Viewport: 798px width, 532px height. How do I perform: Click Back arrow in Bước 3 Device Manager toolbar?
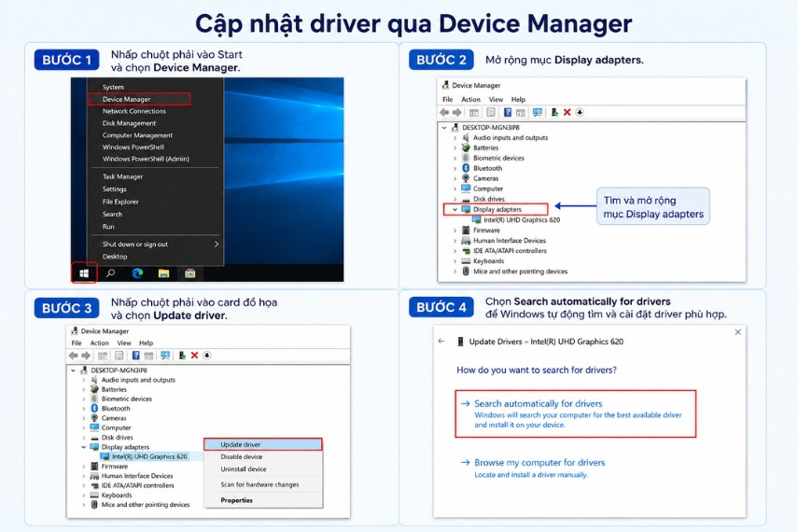point(74,356)
